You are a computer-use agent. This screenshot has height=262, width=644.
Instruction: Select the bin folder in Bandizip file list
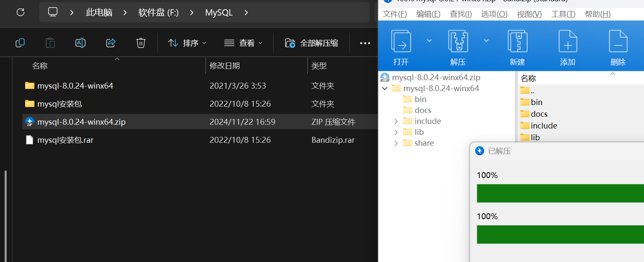(x=531, y=102)
